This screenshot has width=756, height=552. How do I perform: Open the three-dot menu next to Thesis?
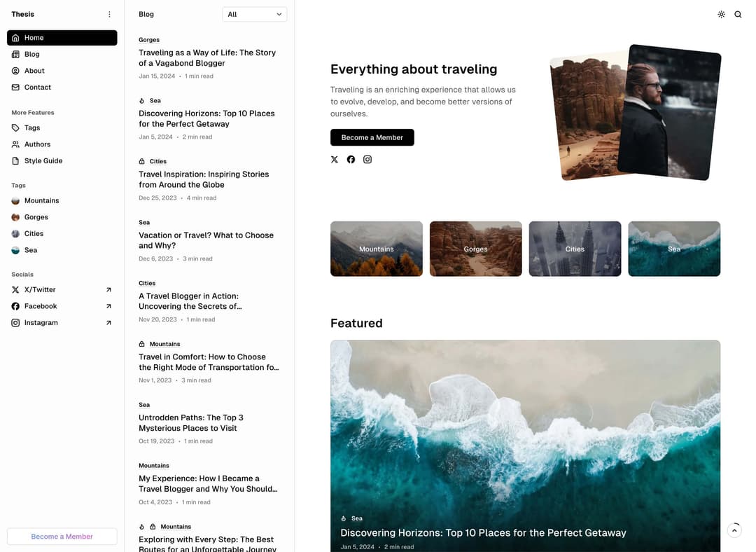click(109, 14)
